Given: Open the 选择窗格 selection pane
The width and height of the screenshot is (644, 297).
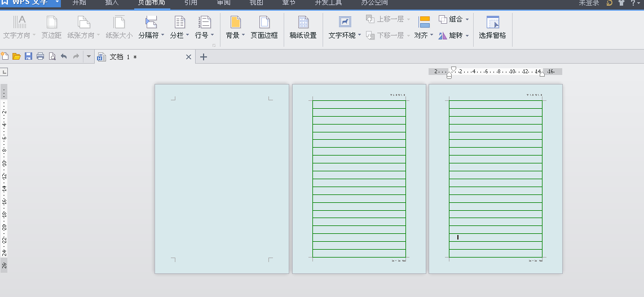Looking at the screenshot, I should coord(492,28).
